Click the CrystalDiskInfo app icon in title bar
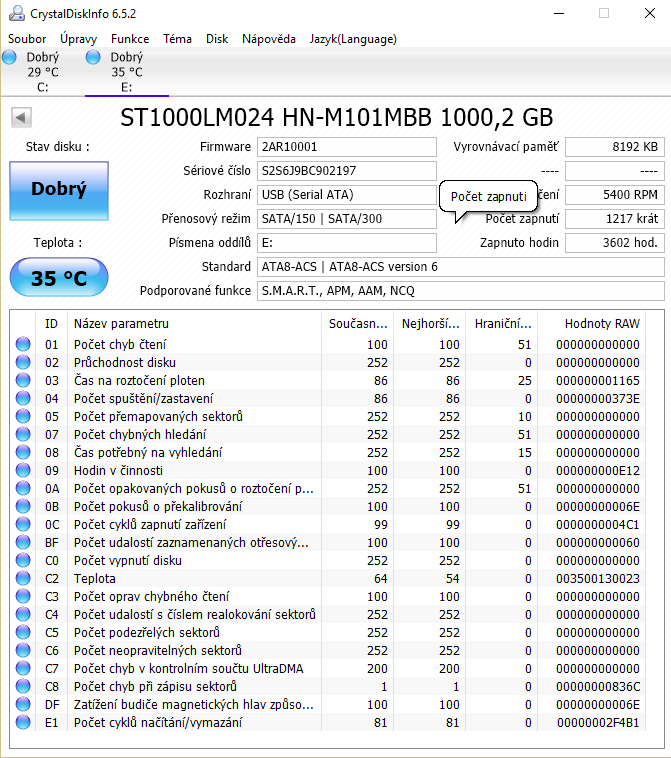 tap(17, 14)
